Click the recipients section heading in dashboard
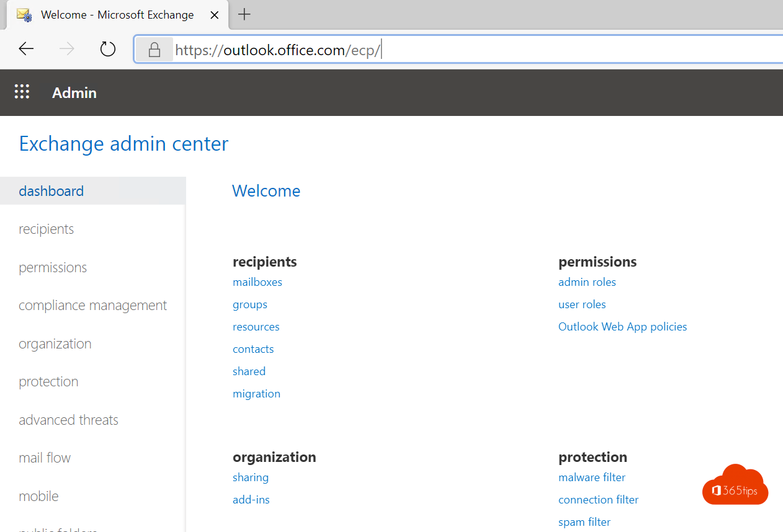This screenshot has width=783, height=532. (265, 262)
